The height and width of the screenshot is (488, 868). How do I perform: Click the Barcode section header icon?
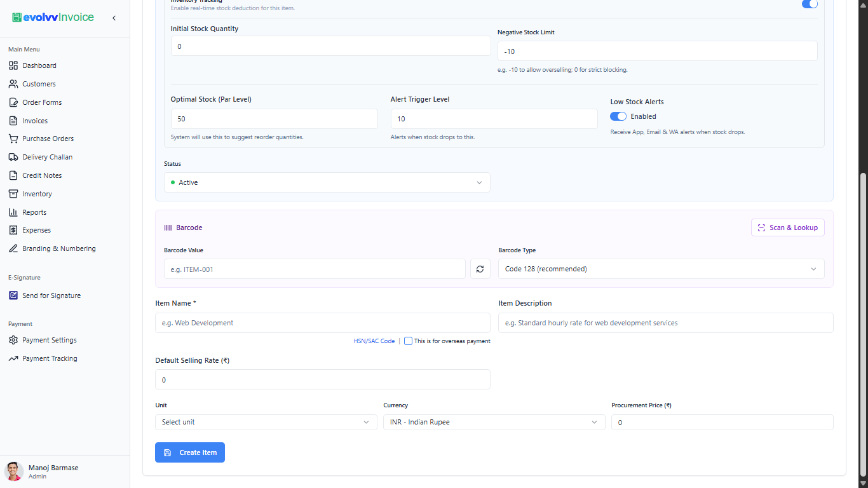pos(168,227)
